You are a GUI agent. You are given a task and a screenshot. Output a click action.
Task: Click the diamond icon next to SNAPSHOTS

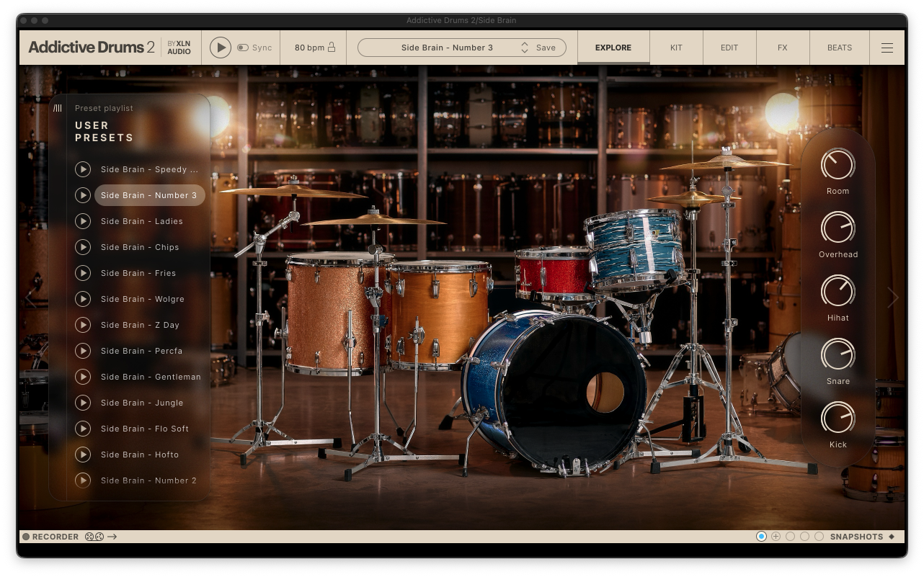pyautogui.click(x=892, y=537)
